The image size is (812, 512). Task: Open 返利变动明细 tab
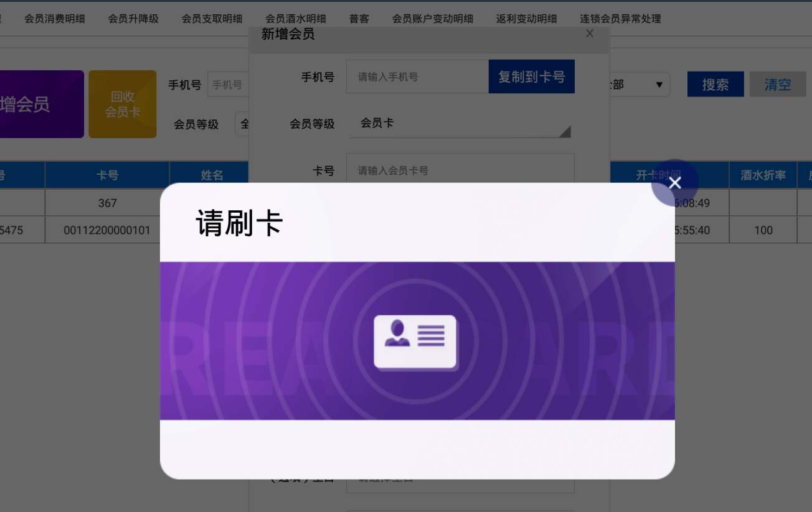527,19
